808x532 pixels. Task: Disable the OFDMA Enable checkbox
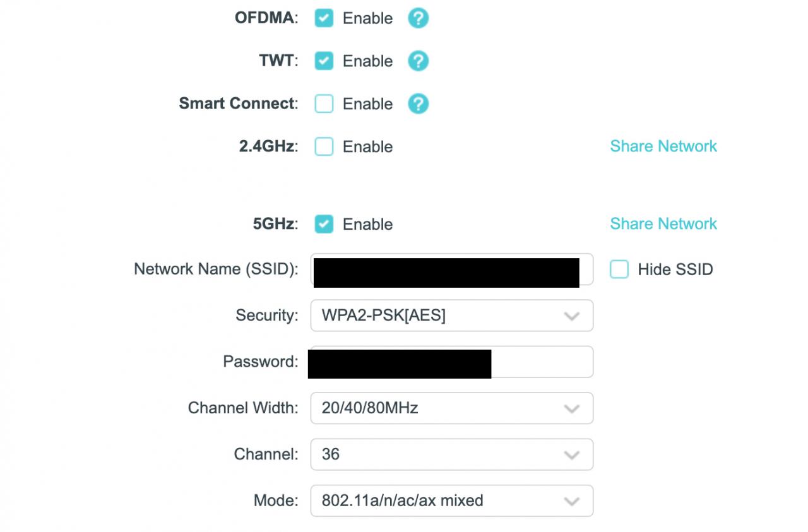(324, 18)
